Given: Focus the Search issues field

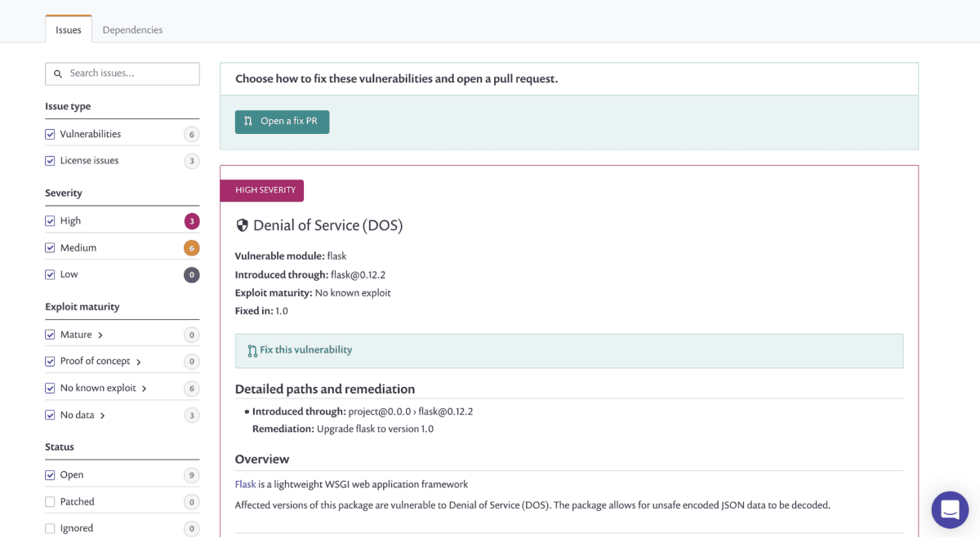Looking at the screenshot, I should (122, 73).
